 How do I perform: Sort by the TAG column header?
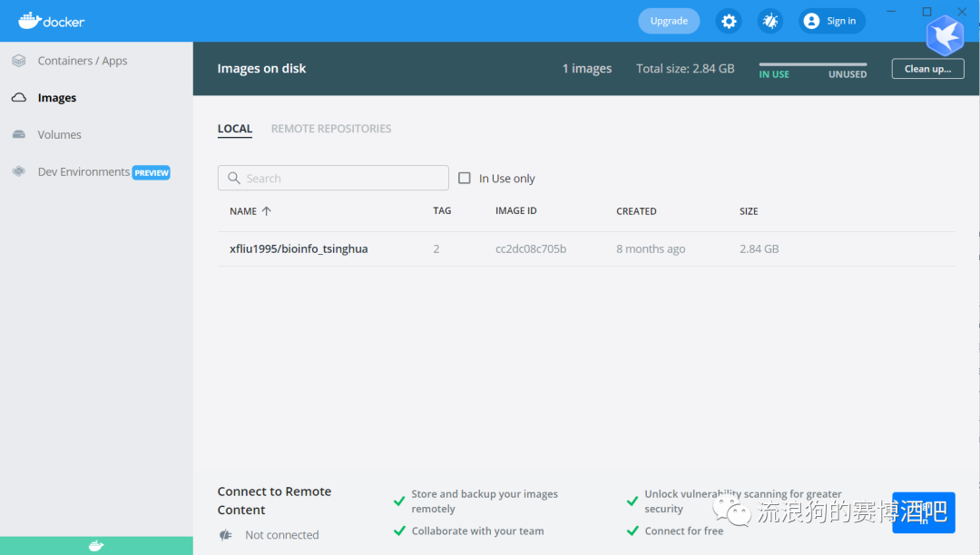coord(442,211)
